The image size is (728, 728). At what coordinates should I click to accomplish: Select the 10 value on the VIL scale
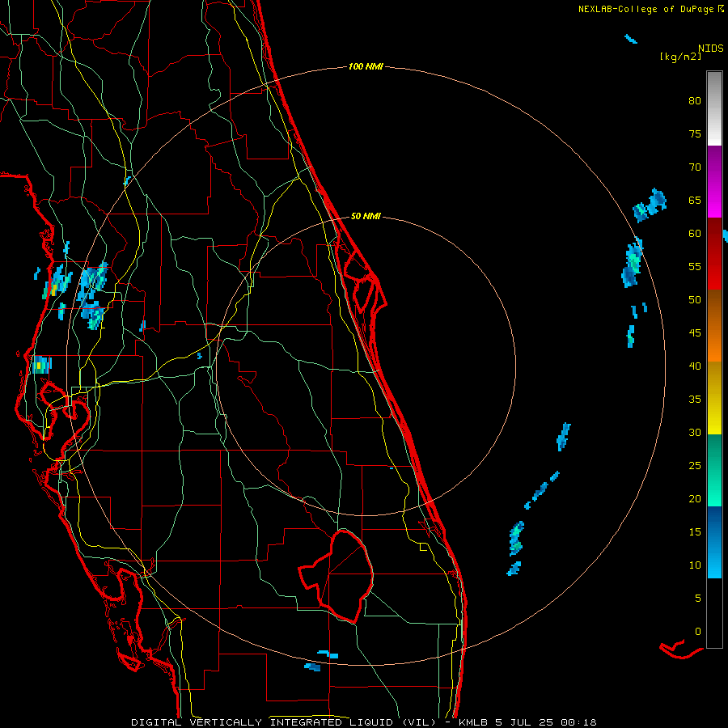tap(695, 565)
